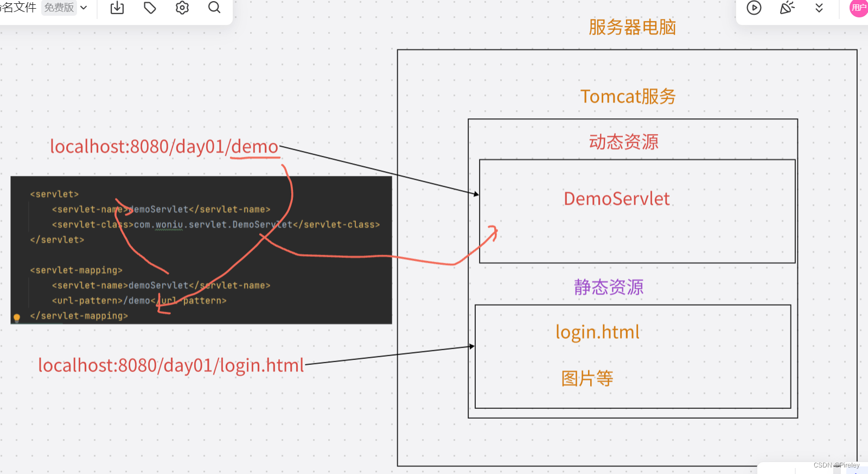Open settings hexagon gear icon
The height and width of the screenshot is (474, 868).
click(182, 8)
